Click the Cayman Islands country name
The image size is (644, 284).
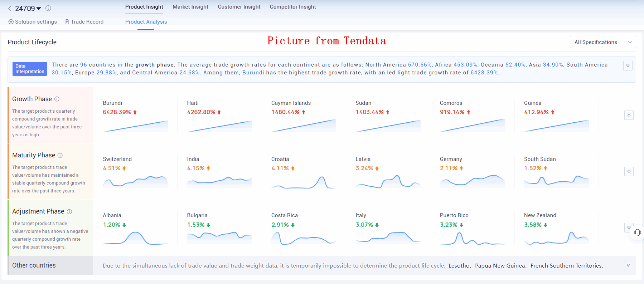(x=291, y=103)
